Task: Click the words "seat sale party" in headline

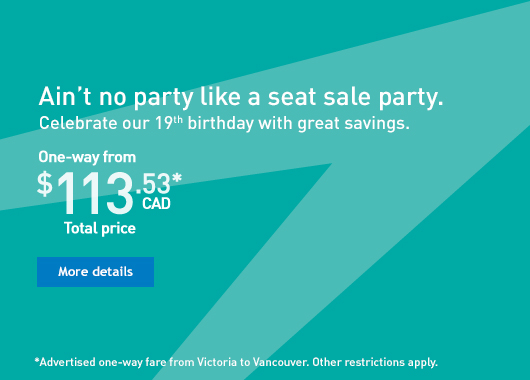Action: coord(355,97)
